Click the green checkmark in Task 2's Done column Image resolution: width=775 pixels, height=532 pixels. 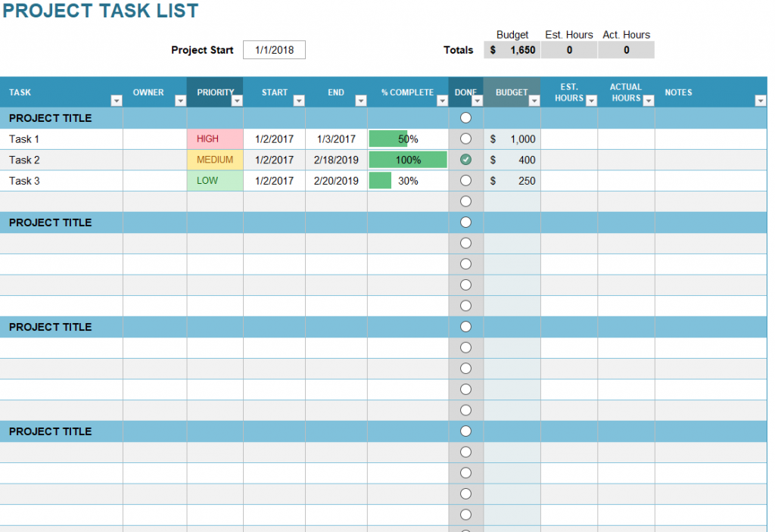(465, 160)
